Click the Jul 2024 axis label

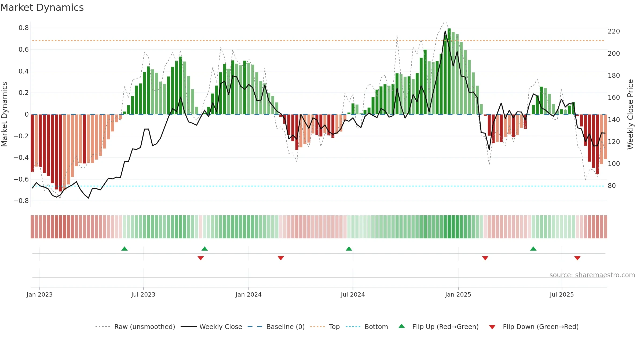coord(353,294)
